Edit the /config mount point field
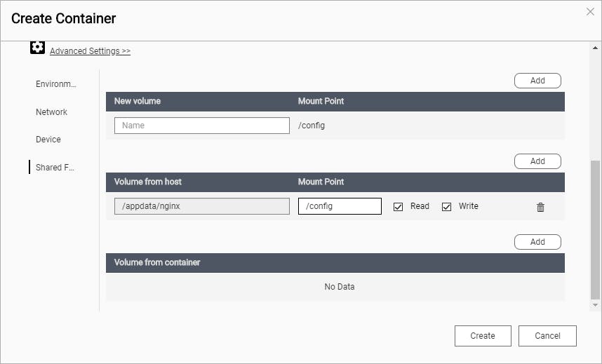 click(340, 206)
